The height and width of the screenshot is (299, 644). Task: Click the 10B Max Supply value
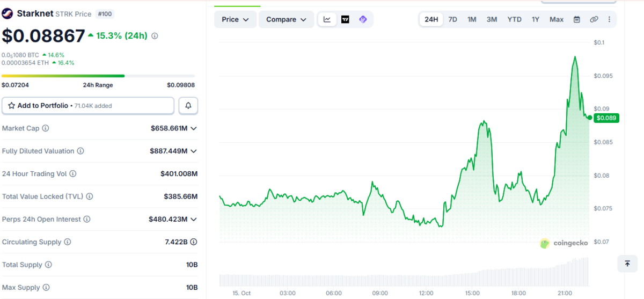pyautogui.click(x=192, y=288)
